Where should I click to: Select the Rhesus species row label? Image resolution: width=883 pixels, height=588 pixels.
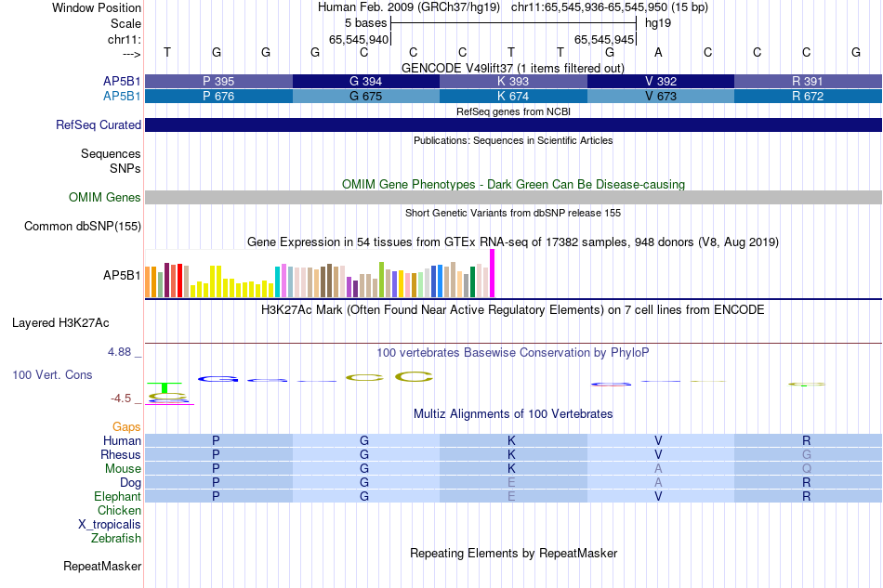coord(121,454)
